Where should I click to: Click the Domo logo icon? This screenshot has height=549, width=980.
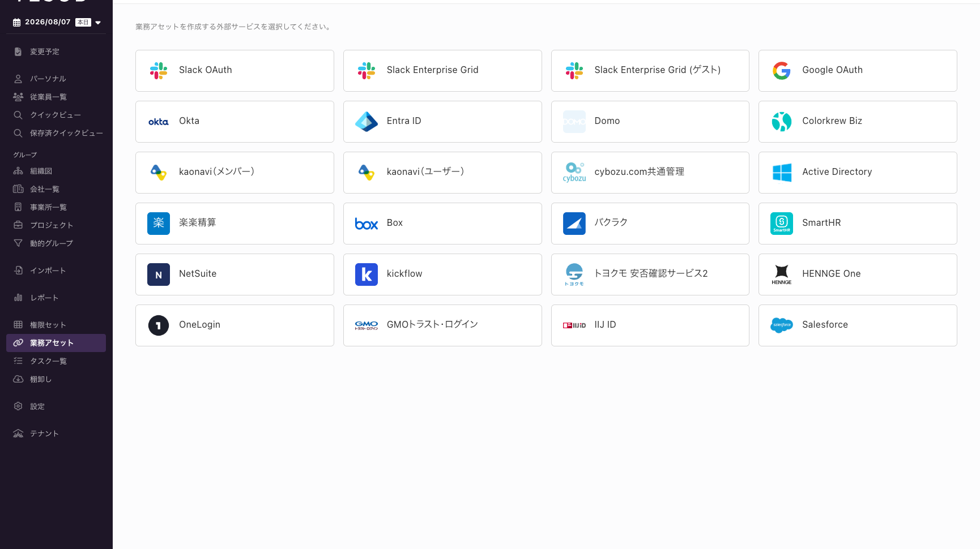click(574, 122)
